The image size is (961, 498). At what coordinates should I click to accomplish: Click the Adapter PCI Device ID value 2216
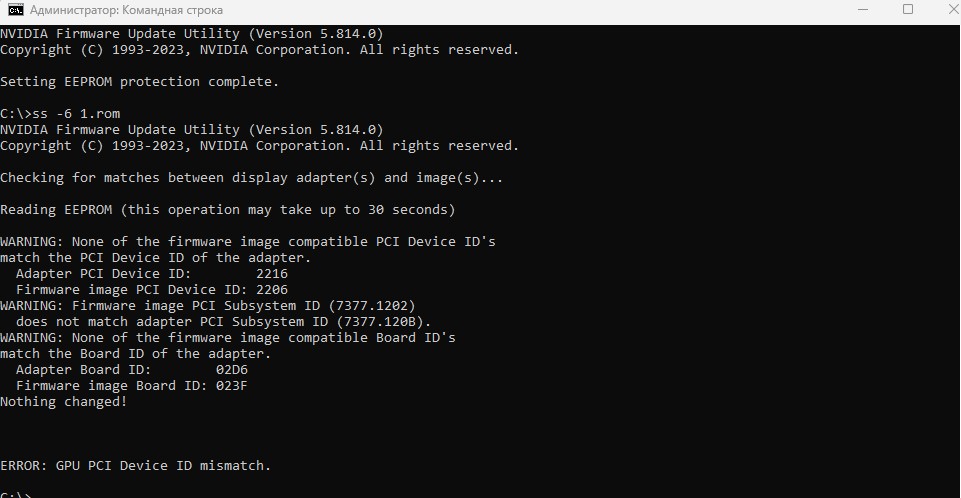pyautogui.click(x=272, y=274)
